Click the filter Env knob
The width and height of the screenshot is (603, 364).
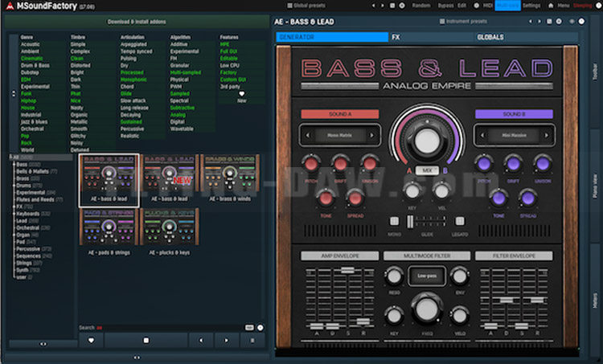460,276
